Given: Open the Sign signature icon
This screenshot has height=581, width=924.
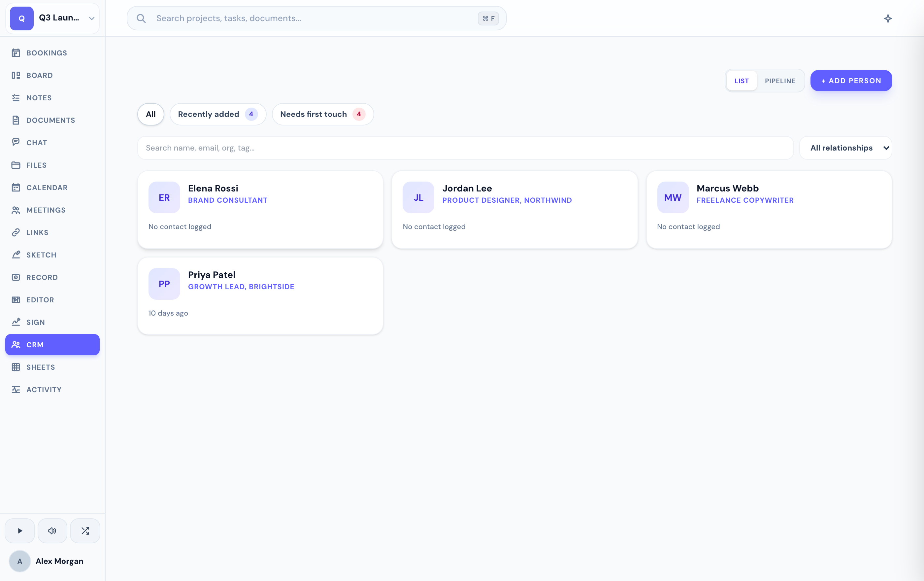Looking at the screenshot, I should click(x=16, y=322).
